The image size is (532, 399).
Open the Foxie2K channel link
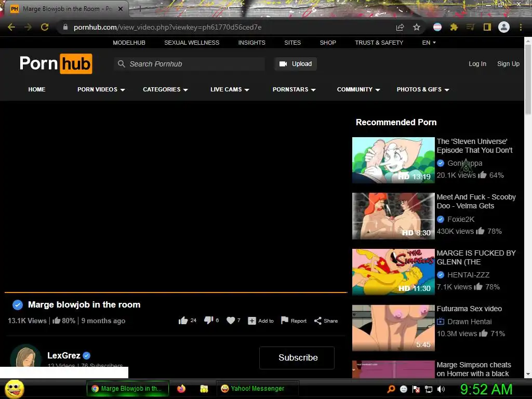pos(461,219)
